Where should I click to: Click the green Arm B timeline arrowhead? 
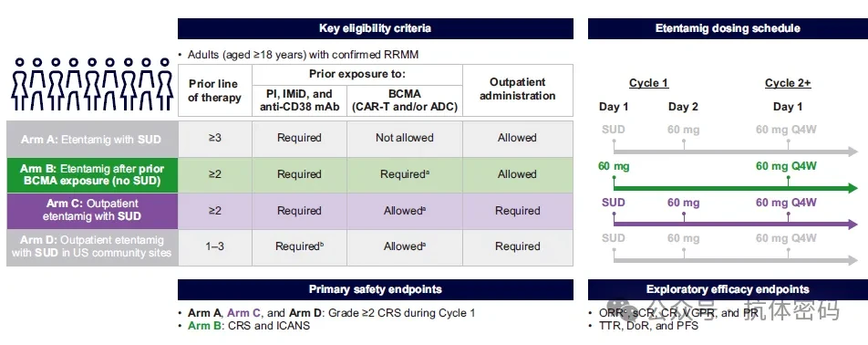(x=853, y=188)
